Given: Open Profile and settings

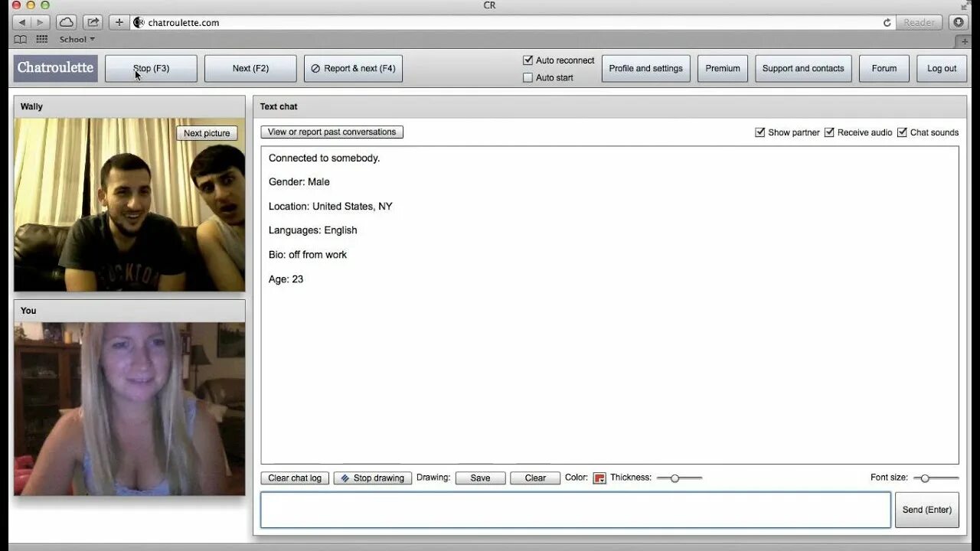Looking at the screenshot, I should tap(645, 68).
